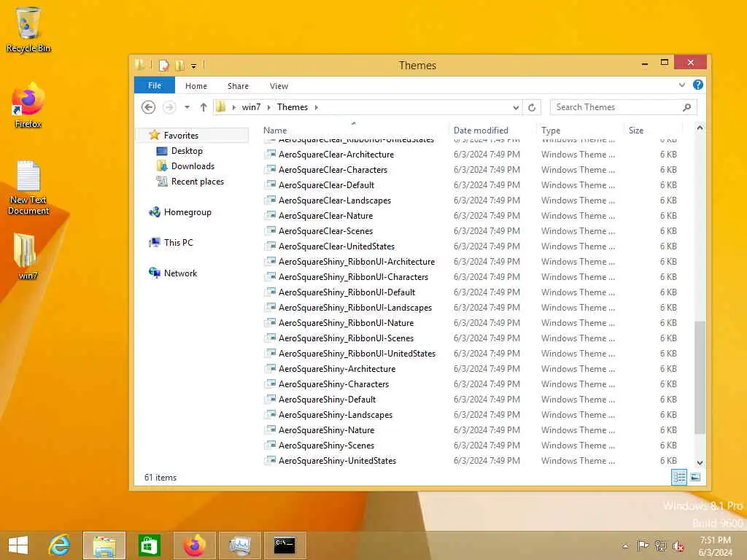Select AeroSquareClear-Landscapes file icon
Screen dimensions: 747x560
[271, 200]
